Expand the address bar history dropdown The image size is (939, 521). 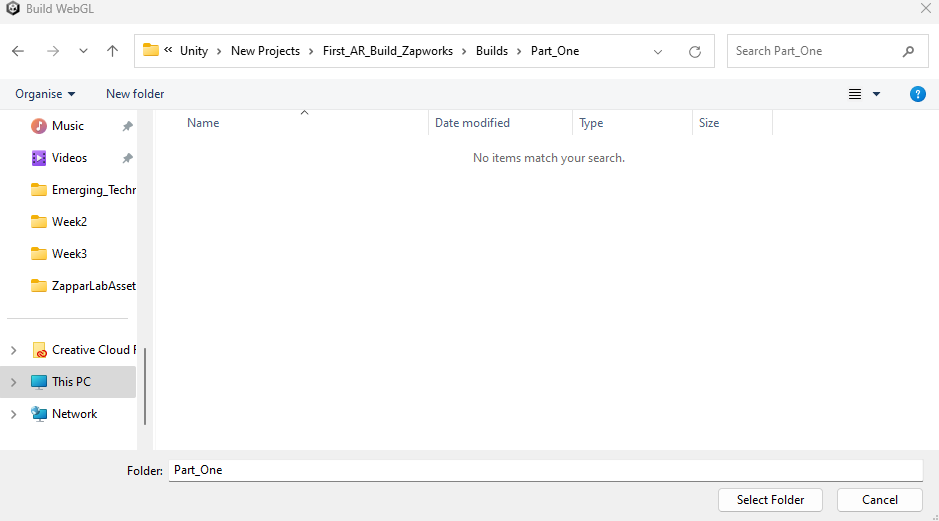point(658,51)
